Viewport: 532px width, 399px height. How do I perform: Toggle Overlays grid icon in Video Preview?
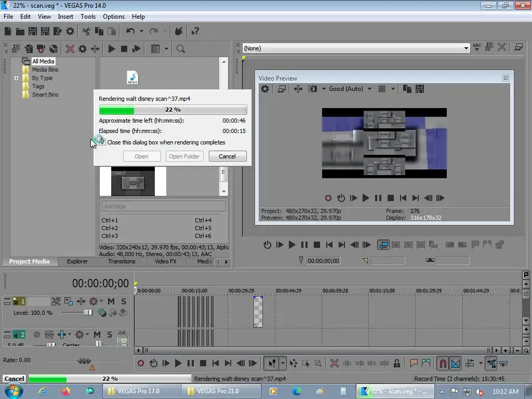[x=382, y=89]
